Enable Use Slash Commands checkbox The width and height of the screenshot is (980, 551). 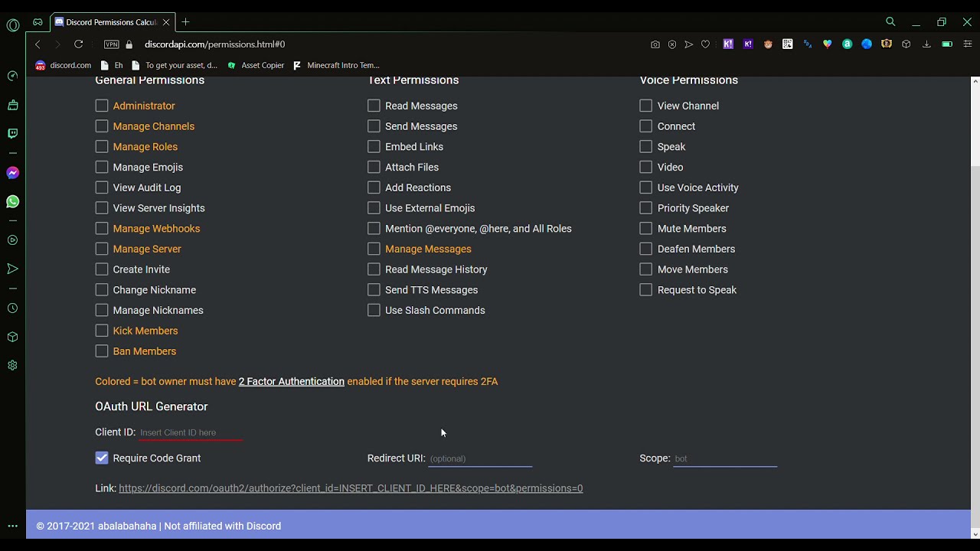pos(374,310)
